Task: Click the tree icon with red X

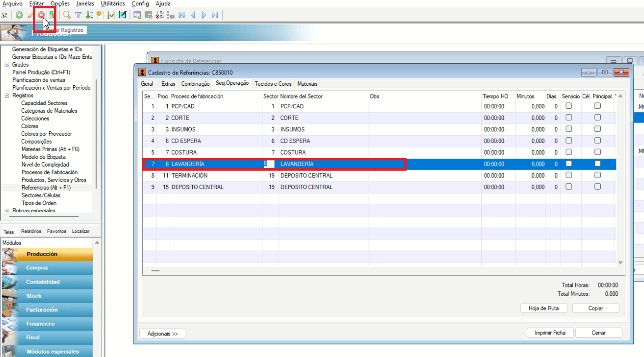Action: pyautogui.click(x=159, y=15)
